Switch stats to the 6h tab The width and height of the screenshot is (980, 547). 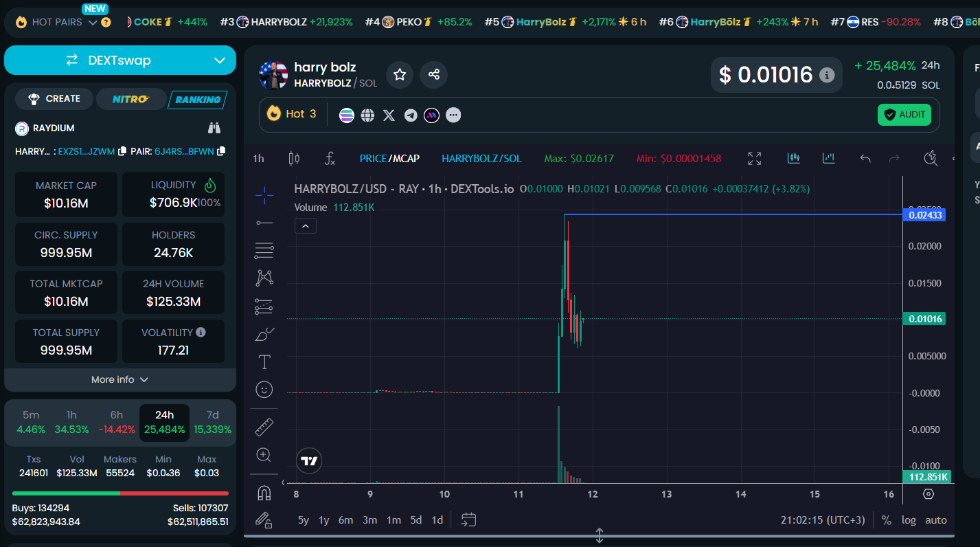pos(117,422)
